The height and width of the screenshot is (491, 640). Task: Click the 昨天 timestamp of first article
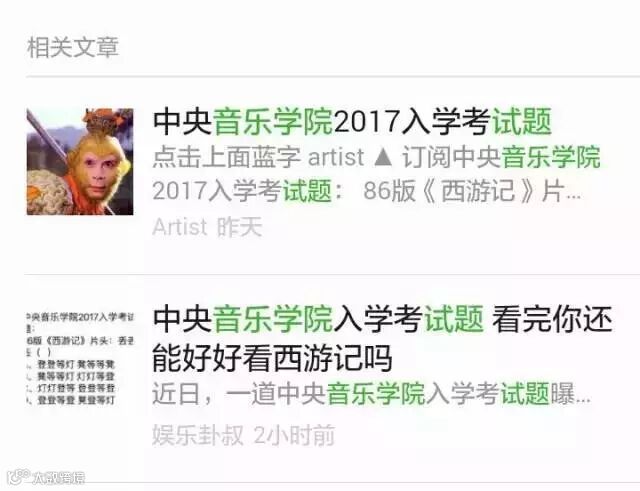pyautogui.click(x=239, y=227)
